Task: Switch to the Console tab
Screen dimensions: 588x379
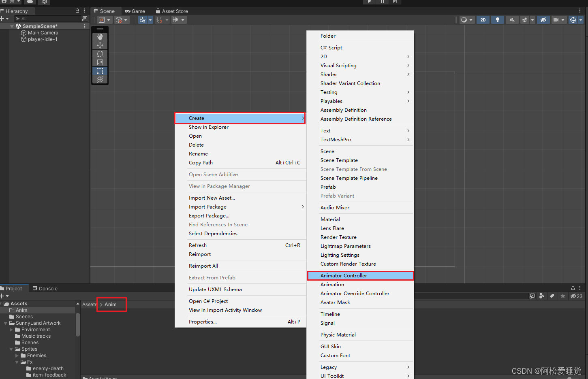Action: click(45, 289)
